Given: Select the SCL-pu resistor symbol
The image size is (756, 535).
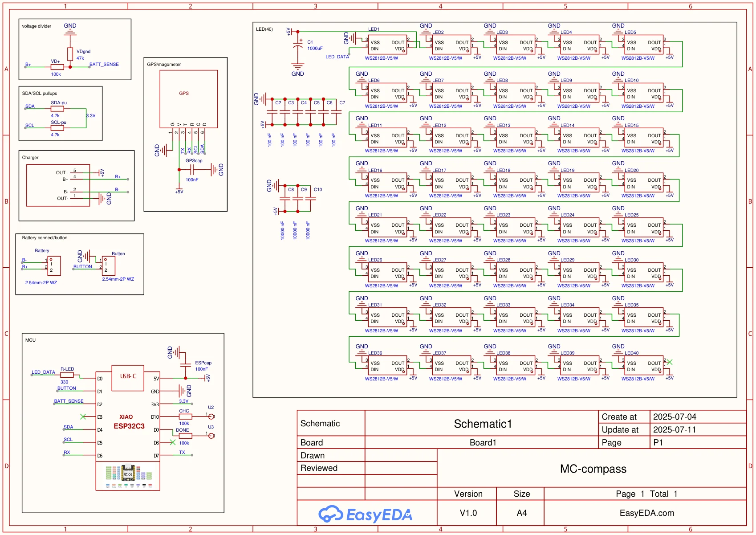Looking at the screenshot, I should 57,128.
